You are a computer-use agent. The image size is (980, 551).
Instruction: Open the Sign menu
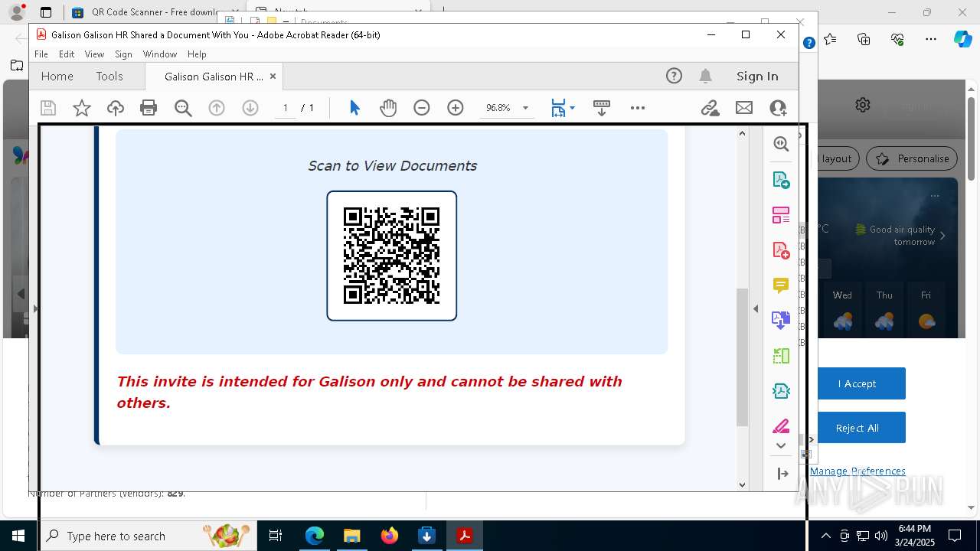point(123,54)
